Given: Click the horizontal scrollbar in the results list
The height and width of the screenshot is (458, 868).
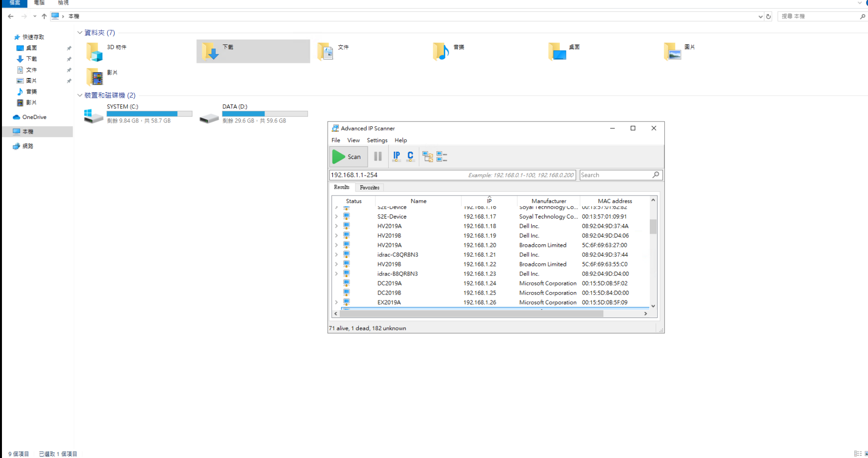Looking at the screenshot, I should pos(471,314).
